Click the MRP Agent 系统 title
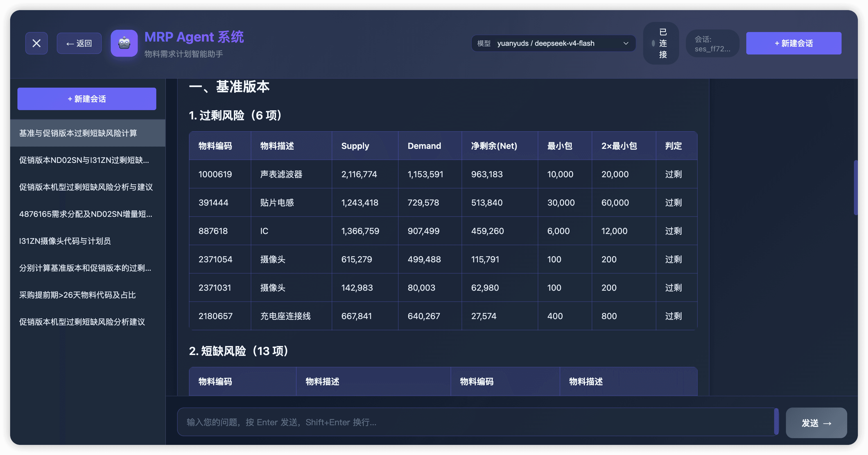The image size is (868, 455). [194, 37]
